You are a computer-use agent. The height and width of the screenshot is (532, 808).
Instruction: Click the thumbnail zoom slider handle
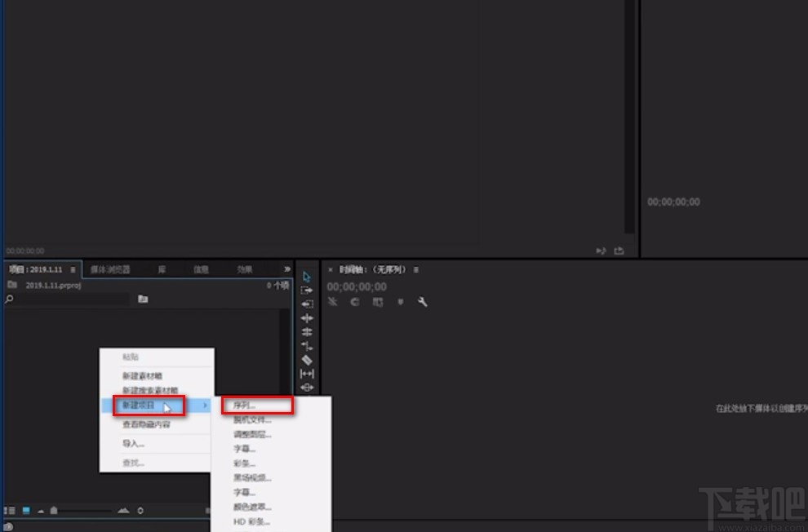pos(54,510)
